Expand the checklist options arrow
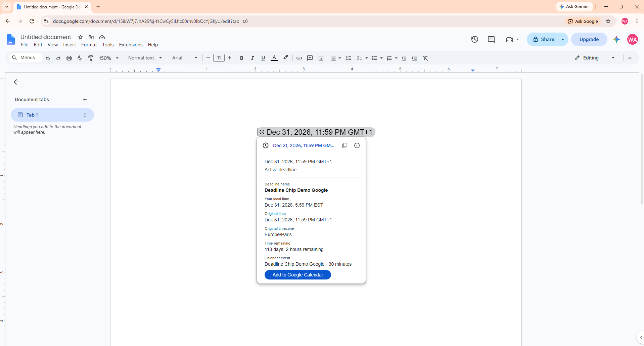Screen dimensions: 644x346 (366, 58)
